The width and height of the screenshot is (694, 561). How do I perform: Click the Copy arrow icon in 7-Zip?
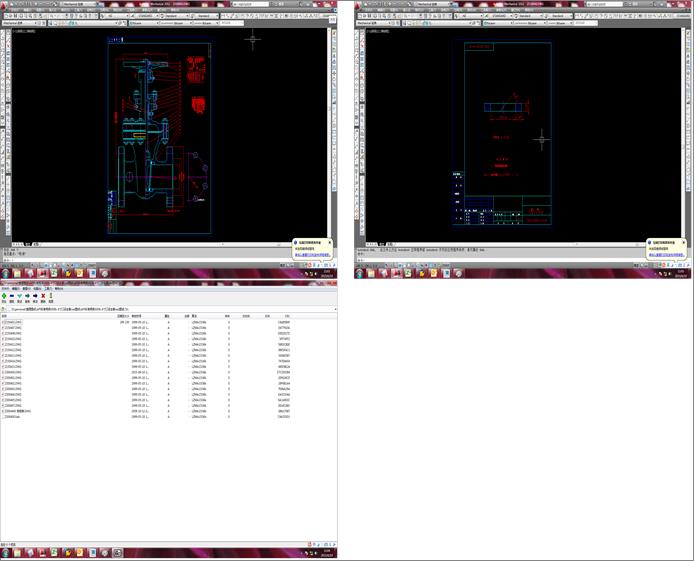27,296
